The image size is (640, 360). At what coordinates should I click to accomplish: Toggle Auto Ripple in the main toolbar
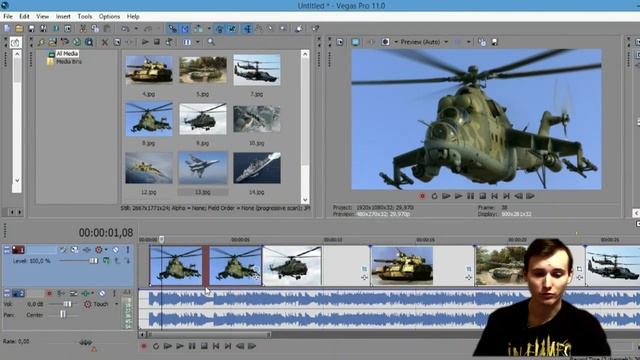click(198, 28)
